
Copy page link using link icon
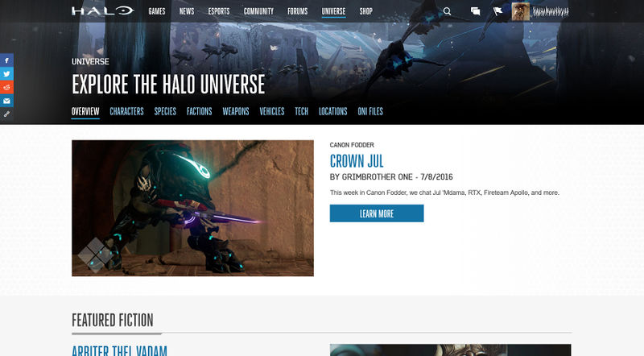pyautogui.click(x=6, y=114)
